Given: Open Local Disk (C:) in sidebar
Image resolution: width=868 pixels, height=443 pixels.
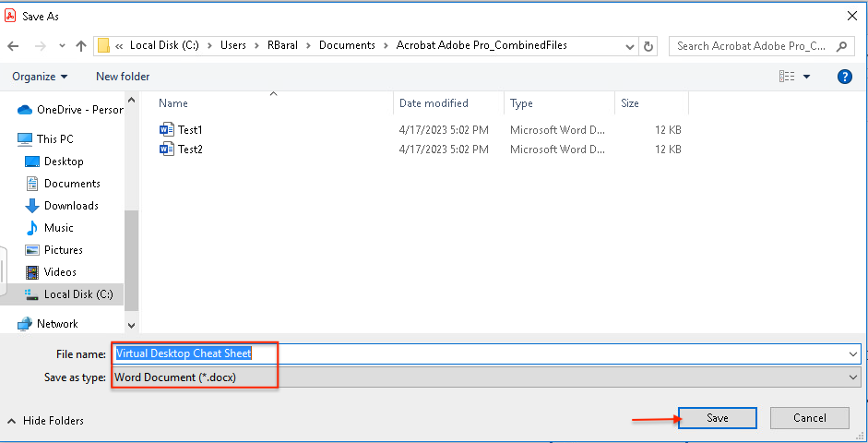Looking at the screenshot, I should tap(77, 294).
